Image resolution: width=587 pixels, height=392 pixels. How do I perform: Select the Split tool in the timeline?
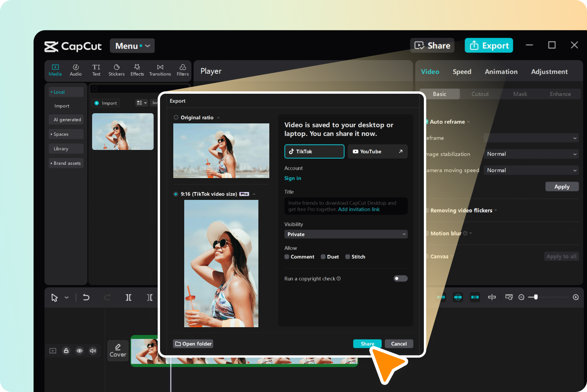[x=128, y=297]
